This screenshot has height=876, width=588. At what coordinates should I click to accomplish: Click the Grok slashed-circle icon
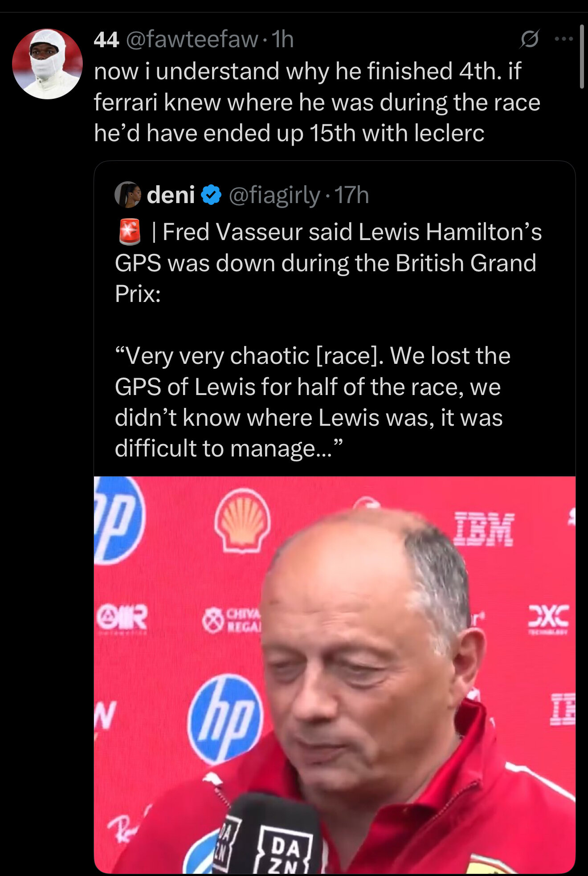click(530, 39)
